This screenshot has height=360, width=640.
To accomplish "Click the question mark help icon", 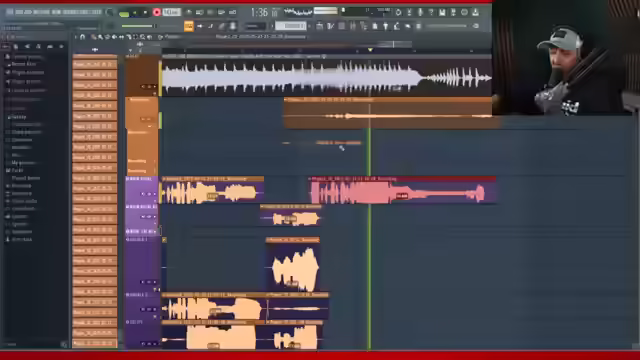I will [431, 12].
